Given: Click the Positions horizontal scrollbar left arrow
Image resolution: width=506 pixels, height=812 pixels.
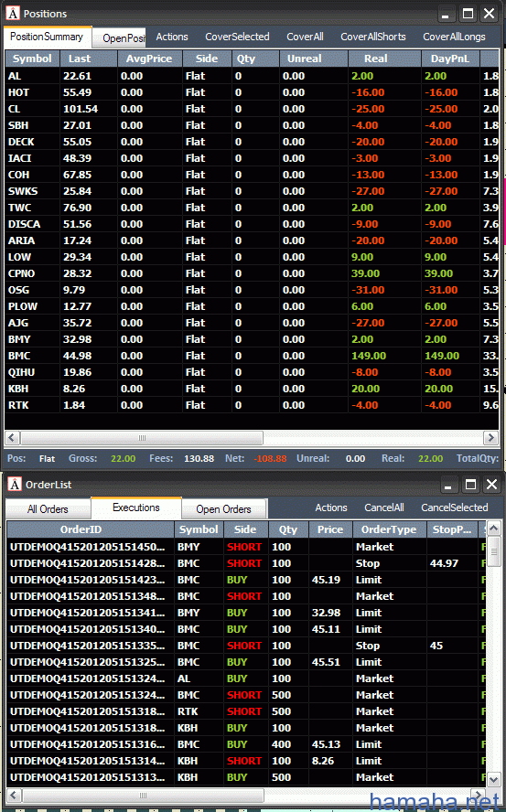Looking at the screenshot, I should [13, 438].
